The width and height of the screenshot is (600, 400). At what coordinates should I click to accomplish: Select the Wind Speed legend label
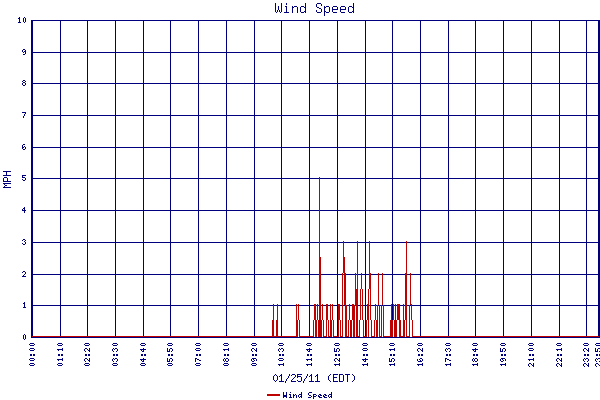coord(307,395)
